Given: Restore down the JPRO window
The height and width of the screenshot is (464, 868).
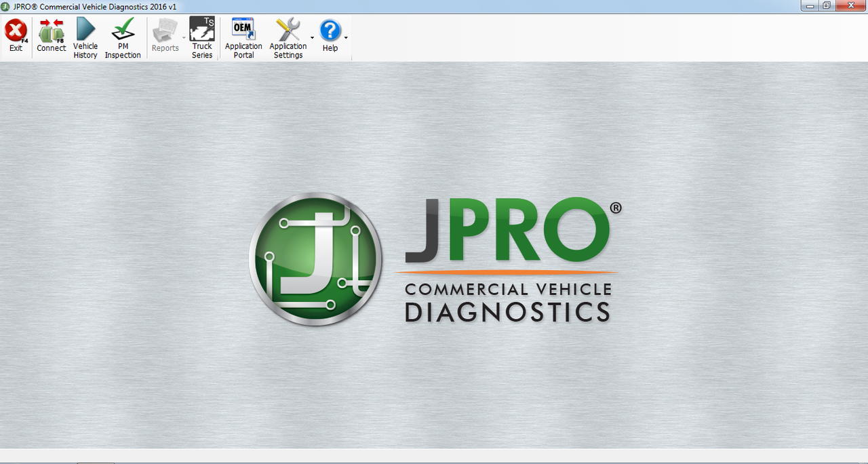Looking at the screenshot, I should pyautogui.click(x=827, y=5).
